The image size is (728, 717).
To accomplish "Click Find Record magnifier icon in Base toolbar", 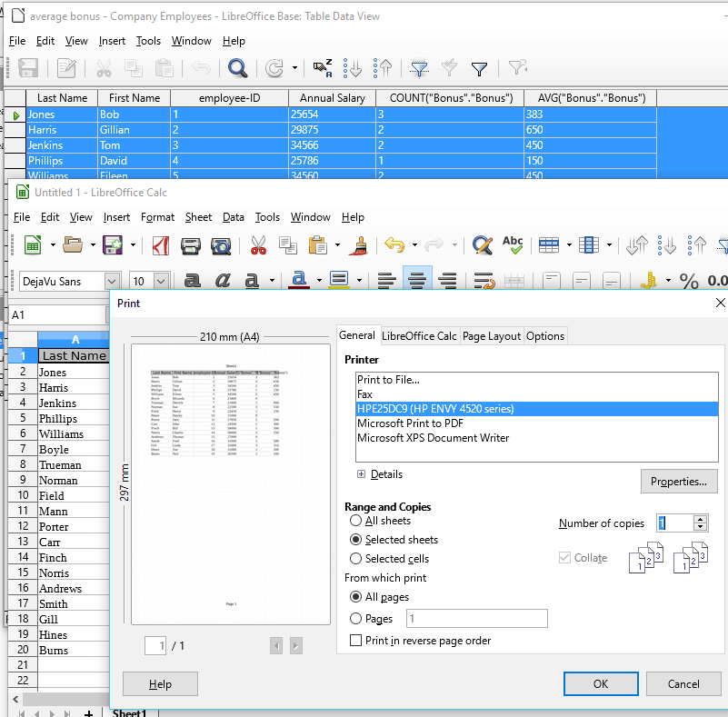I will click(237, 68).
